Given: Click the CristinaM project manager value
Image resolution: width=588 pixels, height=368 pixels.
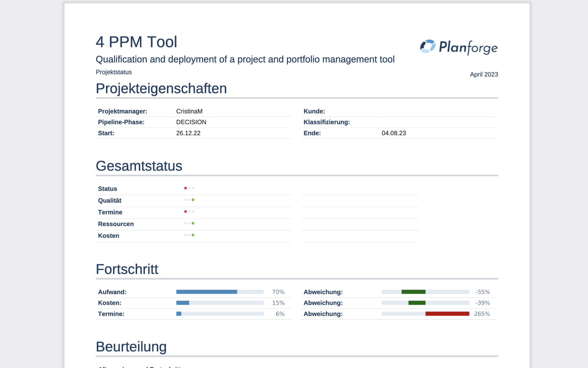Looking at the screenshot, I should coord(189,111).
